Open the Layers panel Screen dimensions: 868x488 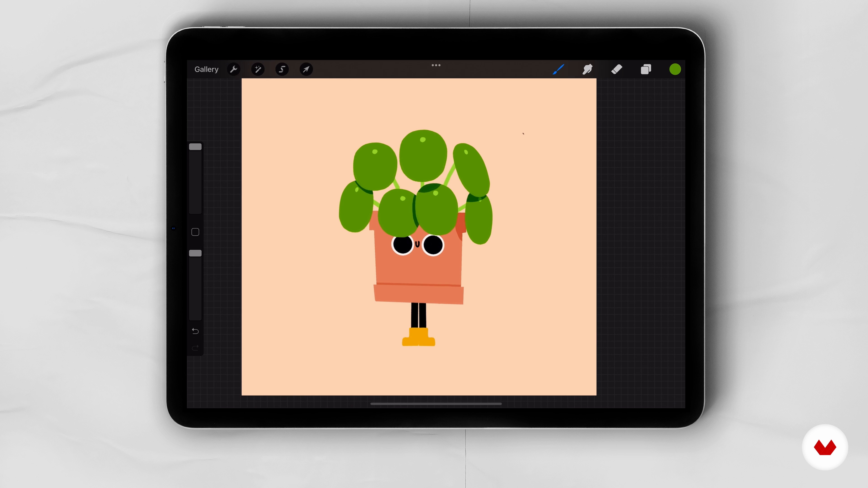click(646, 69)
